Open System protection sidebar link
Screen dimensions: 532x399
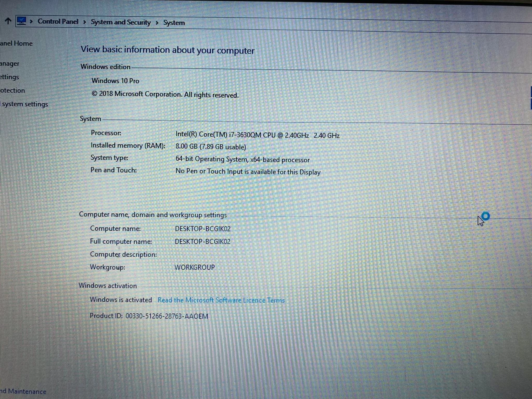pyautogui.click(x=12, y=90)
